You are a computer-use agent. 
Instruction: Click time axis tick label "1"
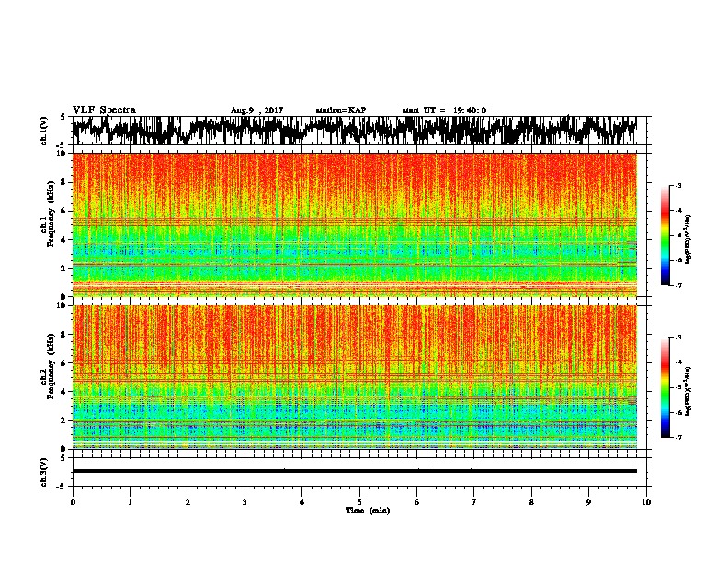130,502
